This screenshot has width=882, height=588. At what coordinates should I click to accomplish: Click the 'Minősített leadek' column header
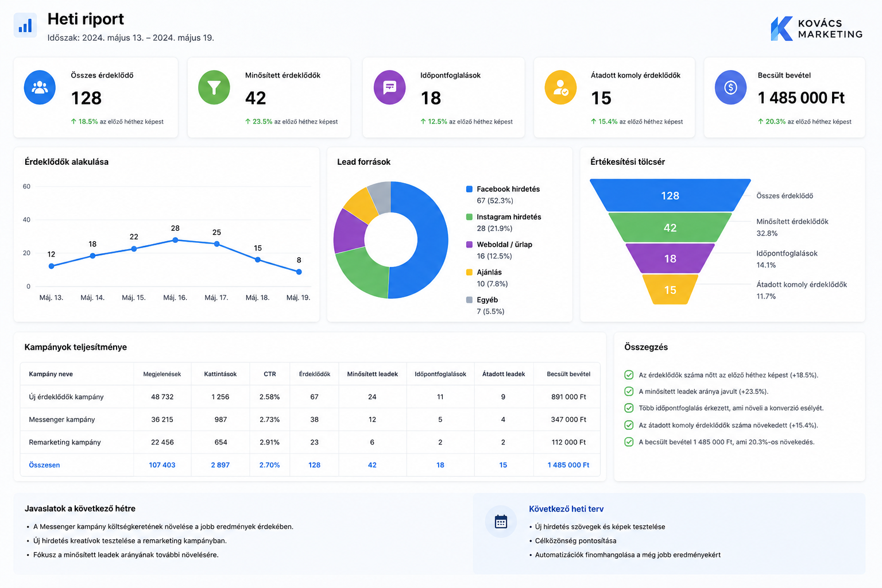coord(372,374)
